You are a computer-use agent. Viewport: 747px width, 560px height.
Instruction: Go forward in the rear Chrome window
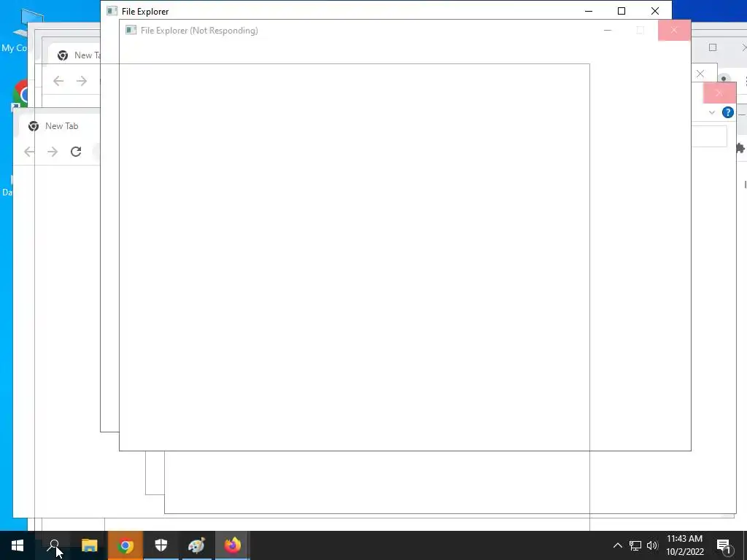click(x=82, y=81)
